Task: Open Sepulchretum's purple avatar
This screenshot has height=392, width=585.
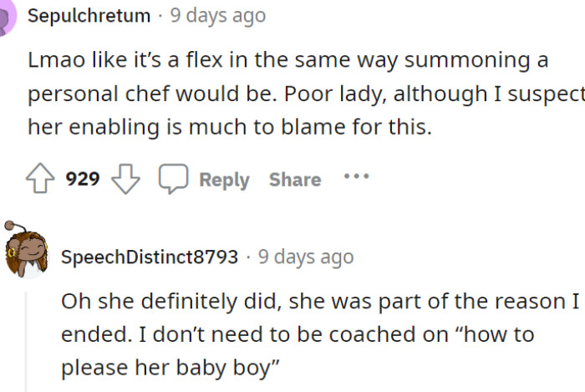Action: (7, 17)
